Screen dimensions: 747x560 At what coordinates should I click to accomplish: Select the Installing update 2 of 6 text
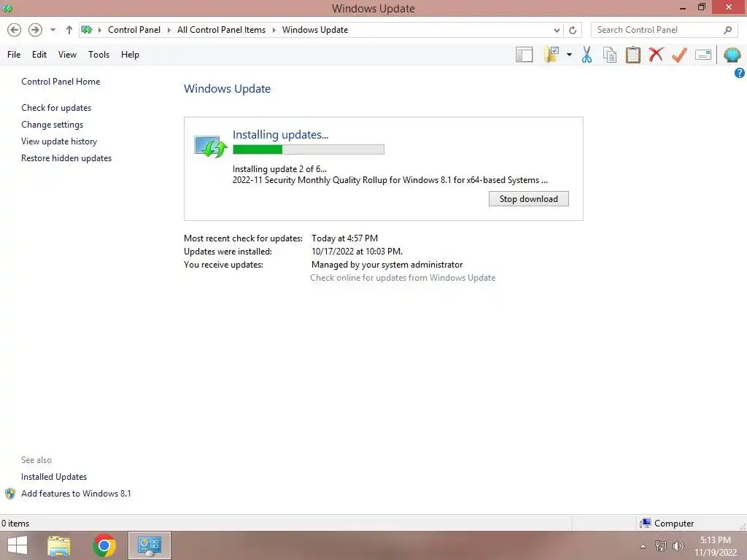(279, 169)
